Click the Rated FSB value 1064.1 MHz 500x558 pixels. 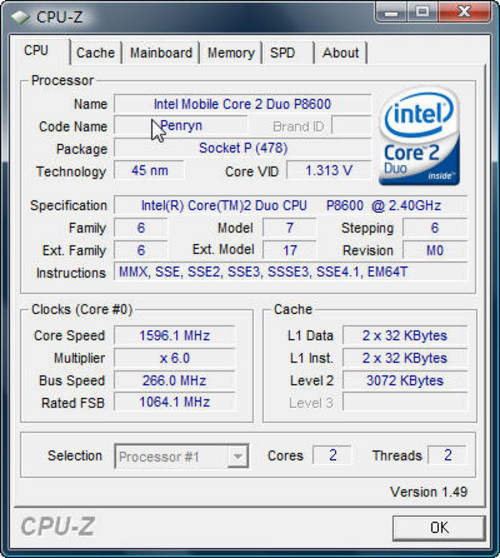pyautogui.click(x=174, y=402)
